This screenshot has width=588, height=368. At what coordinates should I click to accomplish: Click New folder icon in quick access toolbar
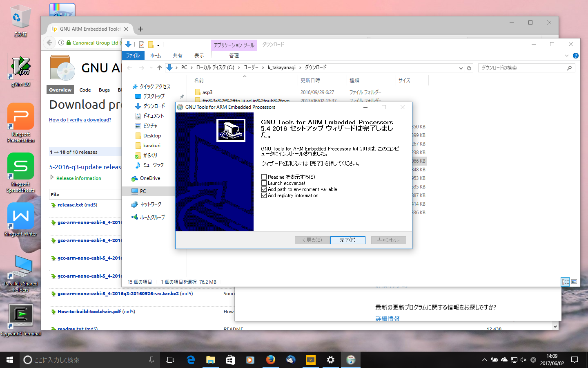(151, 44)
